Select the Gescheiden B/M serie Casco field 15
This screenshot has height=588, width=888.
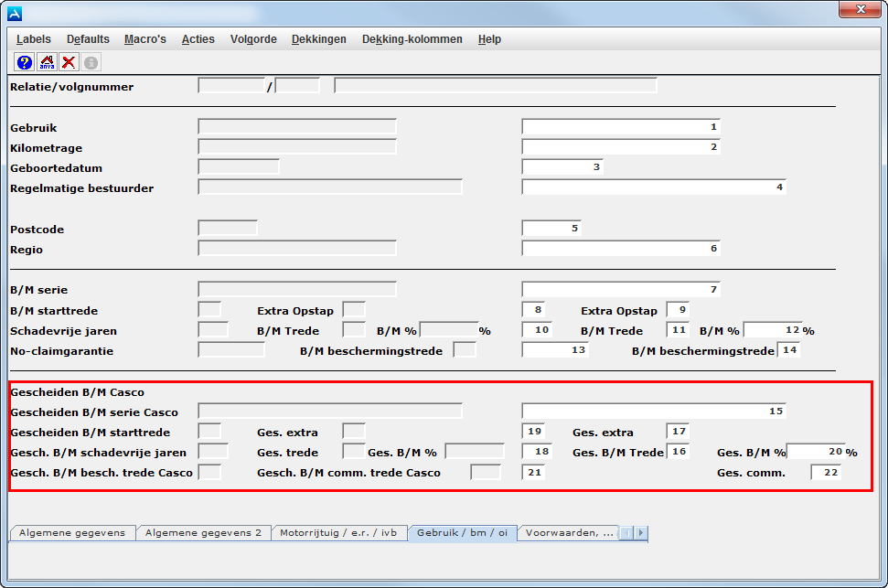point(654,412)
